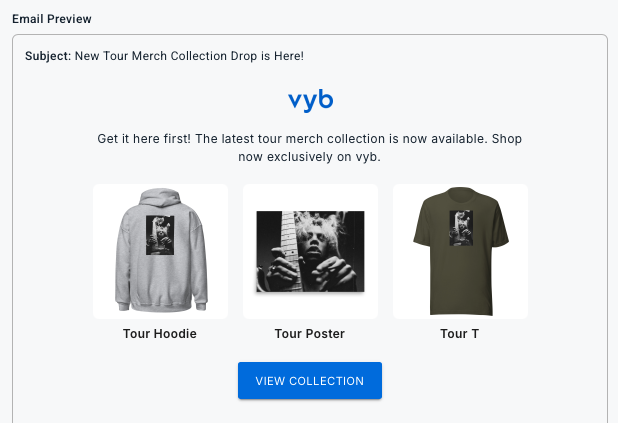
Task: Click the Tour T label
Action: pos(460,334)
